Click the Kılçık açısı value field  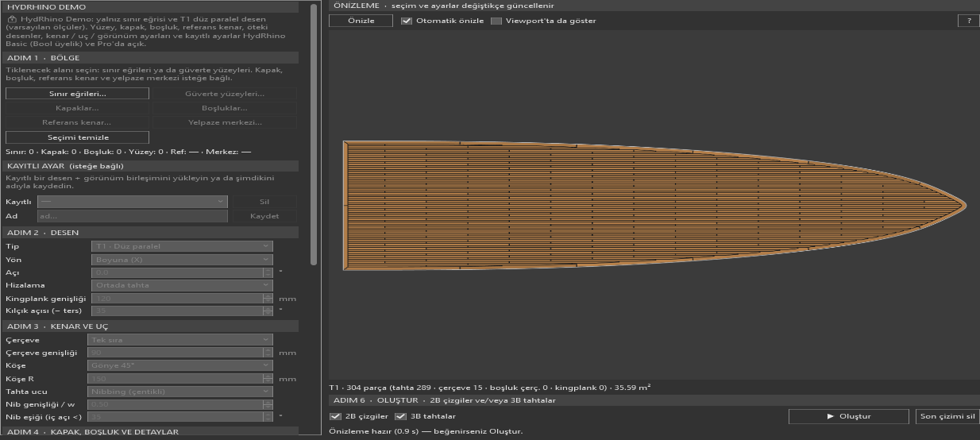(176, 311)
